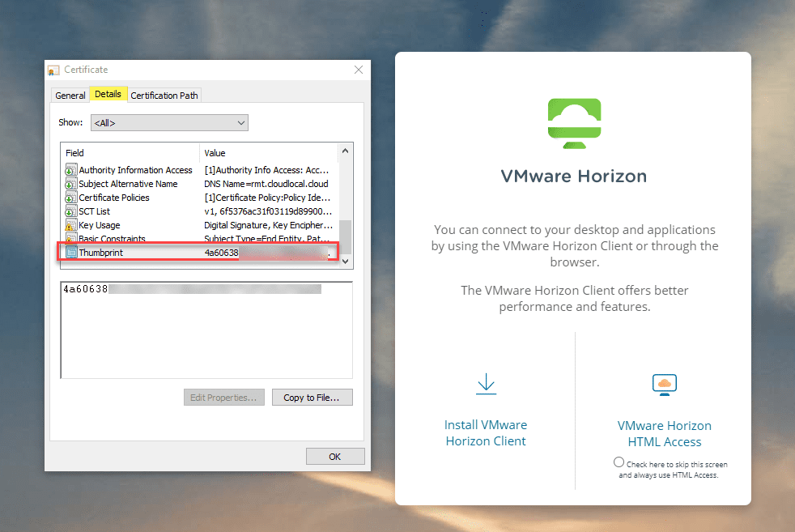Image resolution: width=795 pixels, height=532 pixels.
Task: Click the Certificate title bar icon
Action: click(53, 70)
